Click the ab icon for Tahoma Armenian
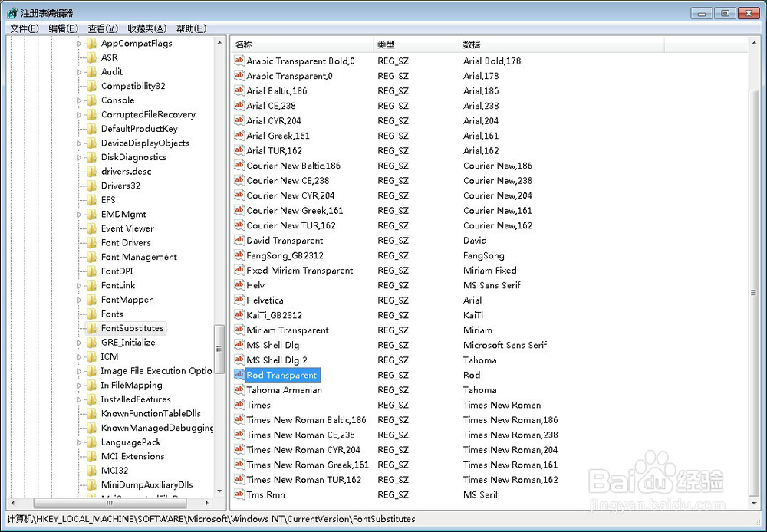This screenshot has height=532, width=767. tap(239, 389)
